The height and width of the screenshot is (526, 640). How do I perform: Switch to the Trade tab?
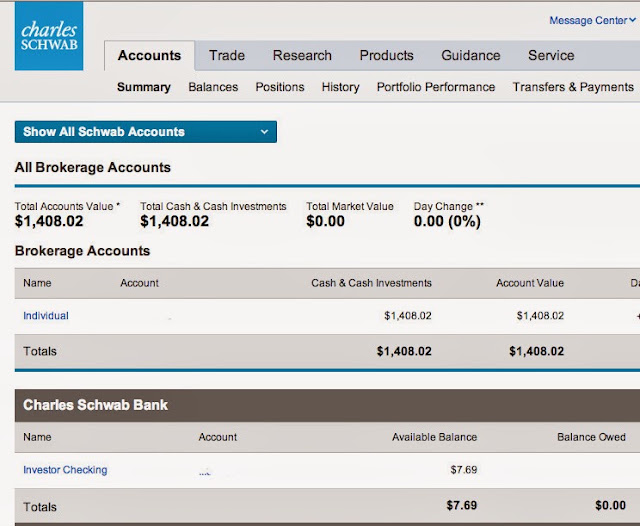[227, 55]
